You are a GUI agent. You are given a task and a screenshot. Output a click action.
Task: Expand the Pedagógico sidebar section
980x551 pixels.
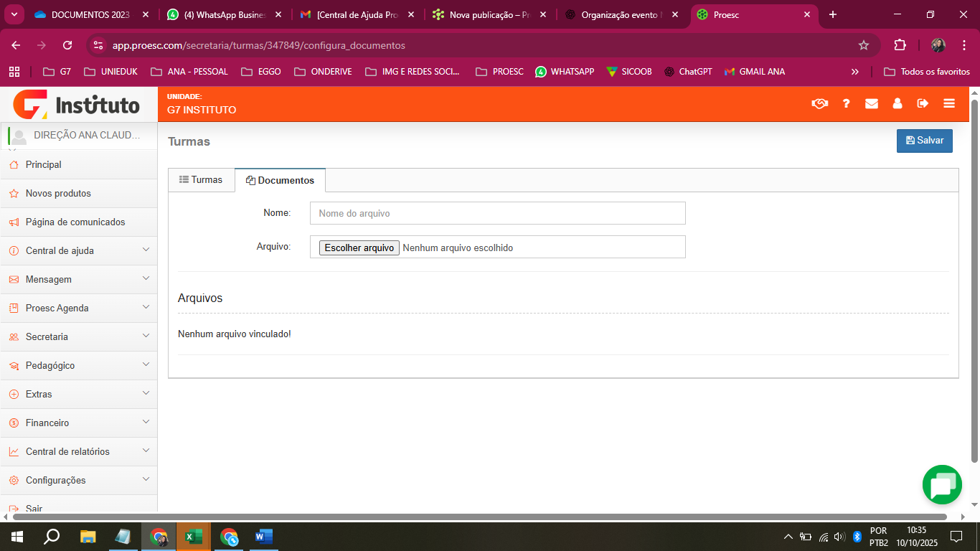[x=78, y=365]
